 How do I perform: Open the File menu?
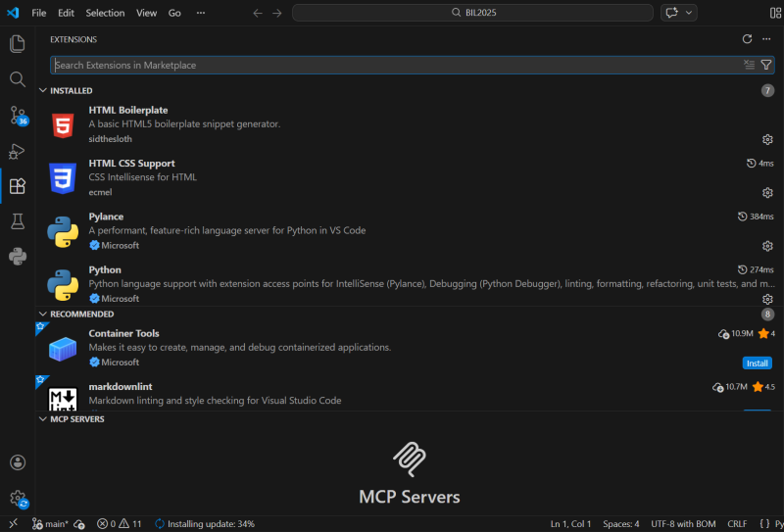[x=39, y=13]
